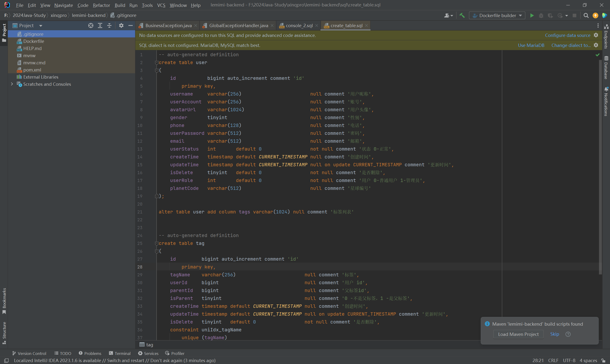This screenshot has width=610, height=364.
Task: Open the Endpoints tool window
Action: (606, 36)
